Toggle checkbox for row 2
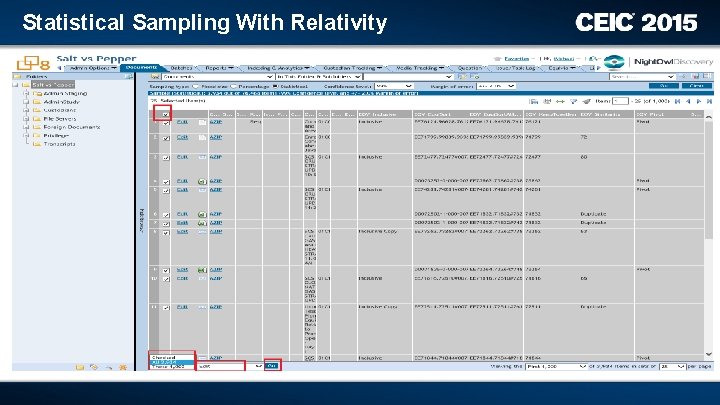 [x=166, y=138]
